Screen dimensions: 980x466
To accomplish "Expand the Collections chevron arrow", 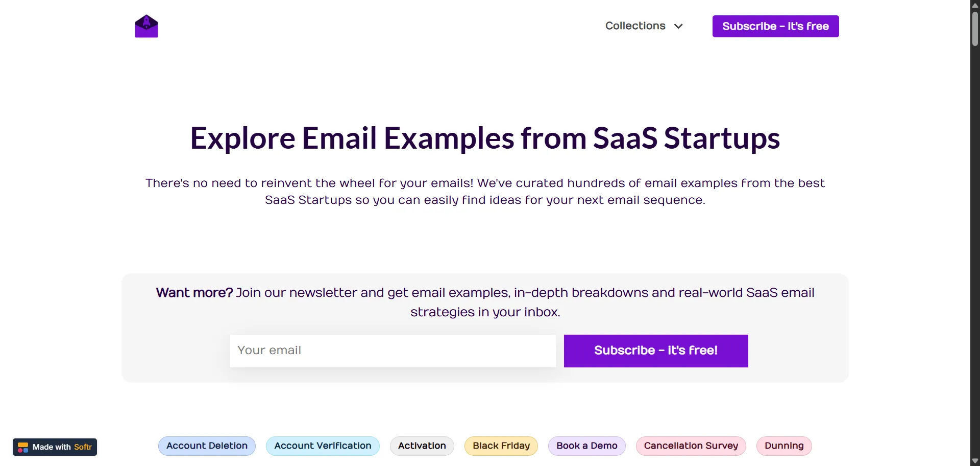I will click(x=679, y=26).
